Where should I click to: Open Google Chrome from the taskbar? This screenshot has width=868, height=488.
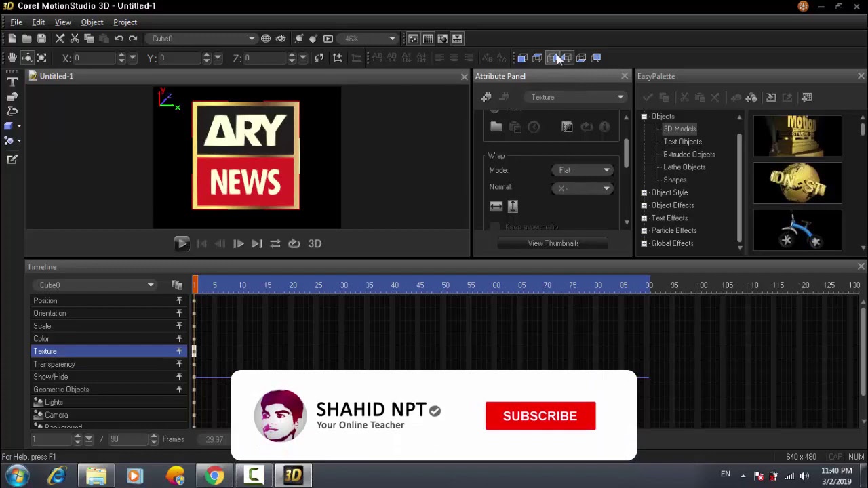pyautogui.click(x=214, y=476)
